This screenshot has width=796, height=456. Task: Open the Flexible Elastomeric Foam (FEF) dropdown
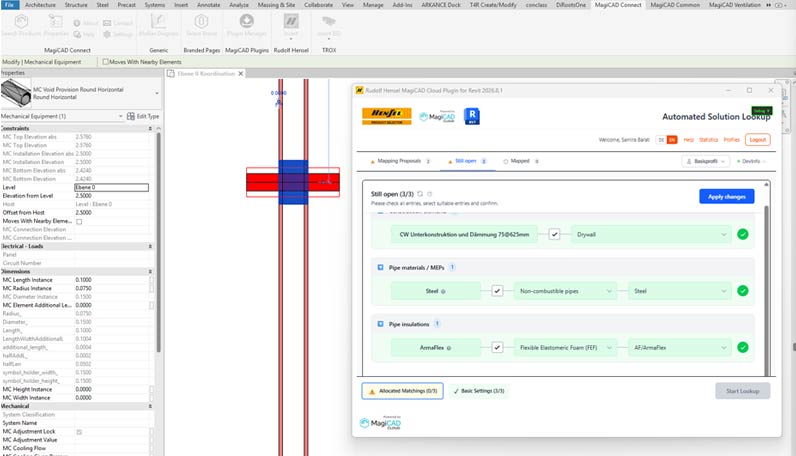coord(566,348)
